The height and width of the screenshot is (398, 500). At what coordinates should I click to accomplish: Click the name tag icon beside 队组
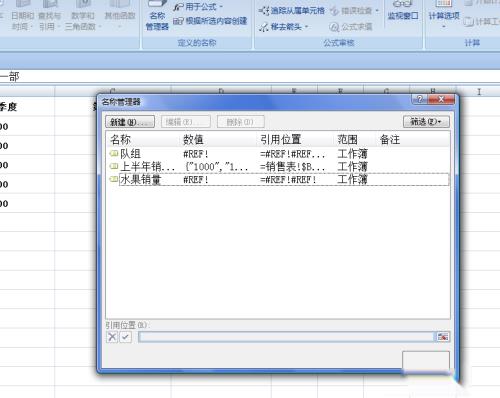114,154
